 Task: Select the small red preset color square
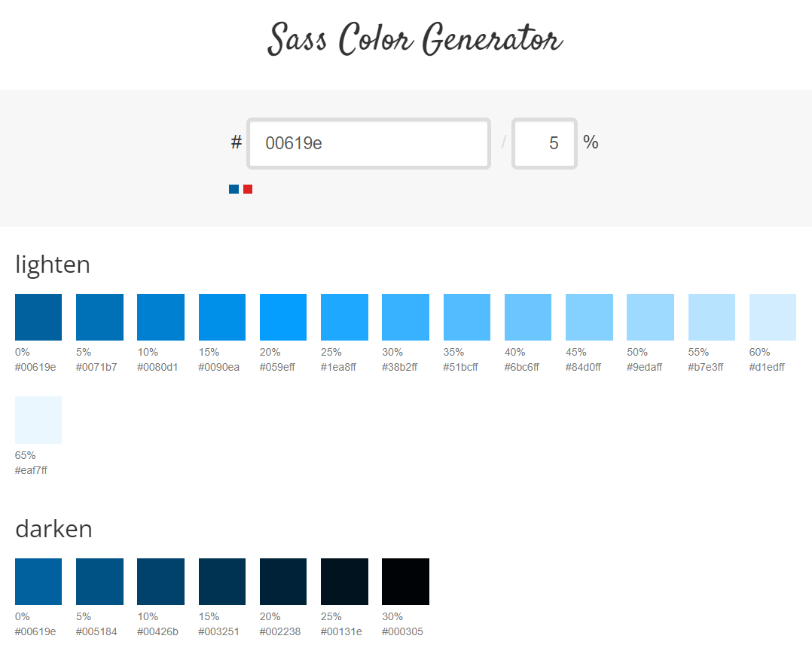(x=248, y=189)
